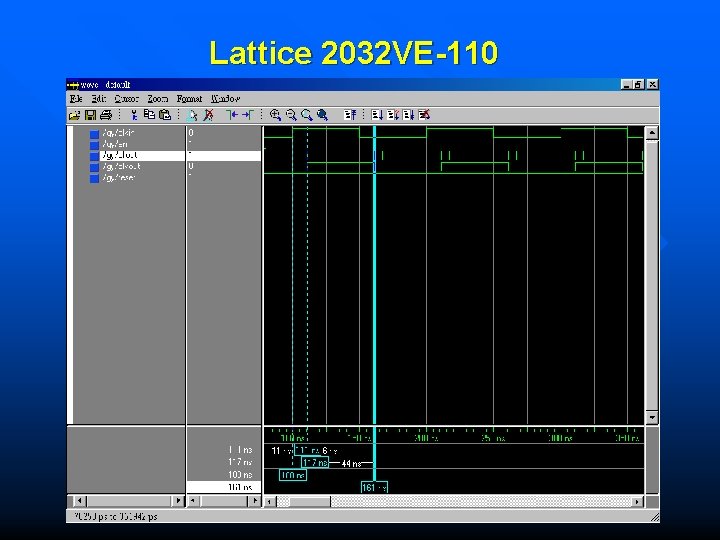
Task: Click the Open folder toolbar icon
Action: click(74, 115)
